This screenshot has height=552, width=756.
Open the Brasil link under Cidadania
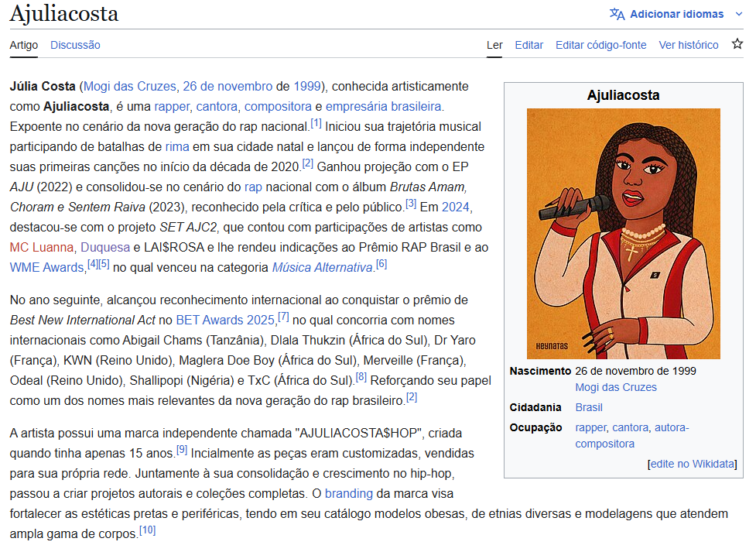[x=588, y=406]
